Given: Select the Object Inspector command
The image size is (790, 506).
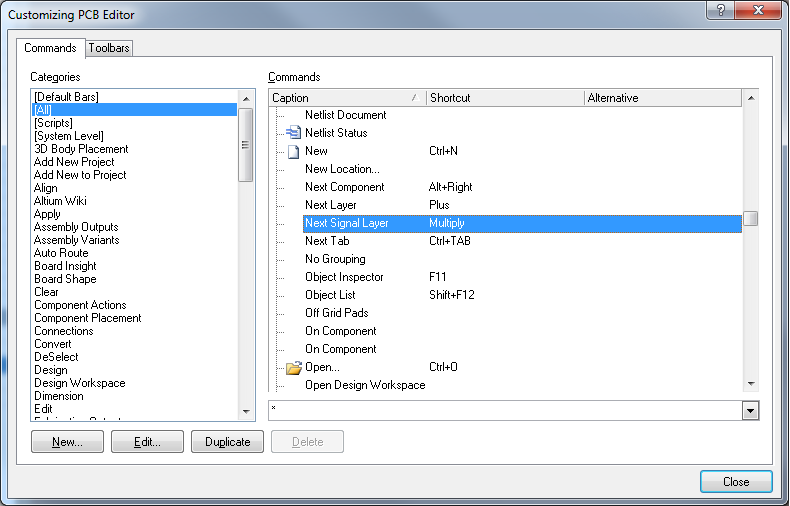Looking at the screenshot, I should (344, 277).
